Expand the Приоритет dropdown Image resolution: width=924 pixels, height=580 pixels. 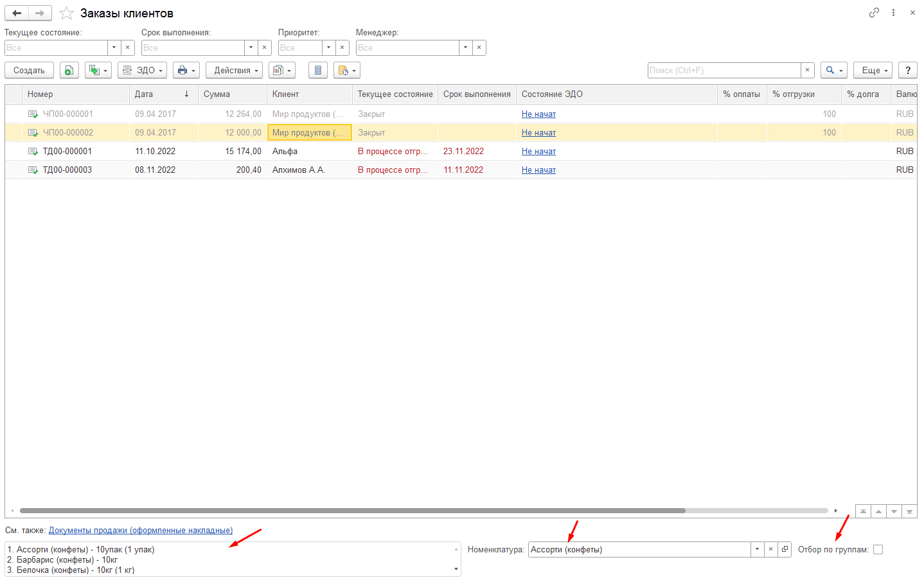[329, 48]
